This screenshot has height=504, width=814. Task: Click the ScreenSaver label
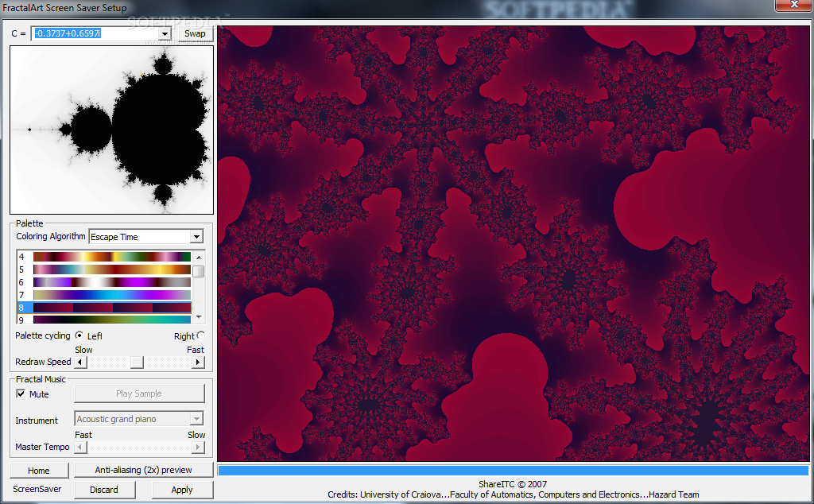tap(37, 489)
